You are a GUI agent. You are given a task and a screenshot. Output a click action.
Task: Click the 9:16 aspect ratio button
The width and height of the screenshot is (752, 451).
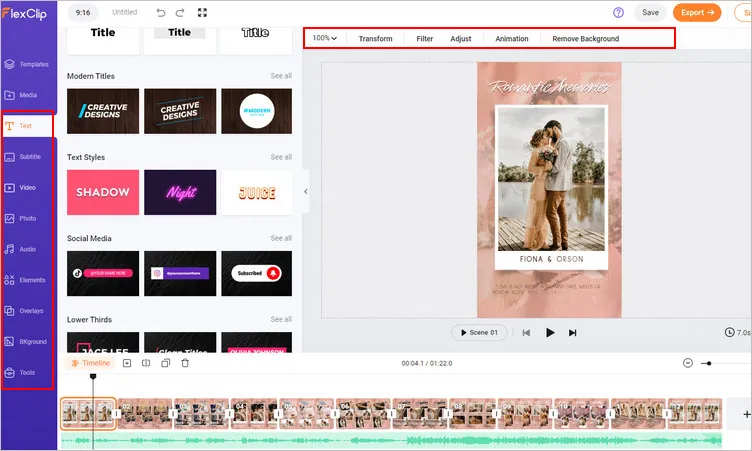click(83, 12)
